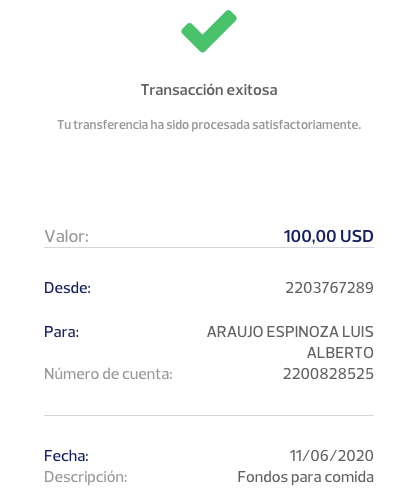
Task: Select the Fondos para comida description
Action: (x=305, y=477)
